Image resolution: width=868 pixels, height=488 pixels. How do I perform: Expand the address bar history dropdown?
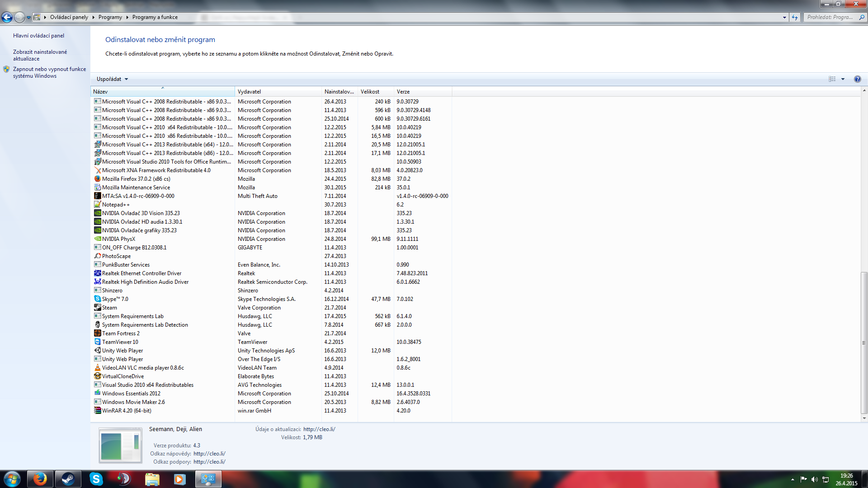pos(784,17)
